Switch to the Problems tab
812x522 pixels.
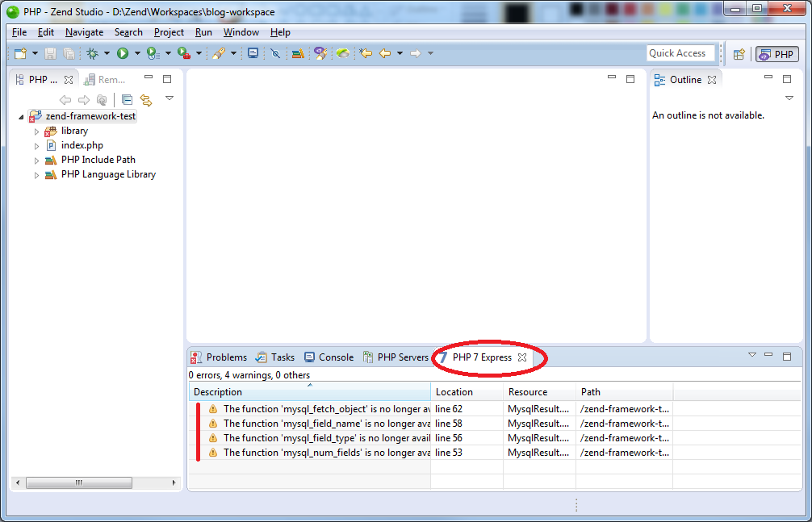point(219,357)
